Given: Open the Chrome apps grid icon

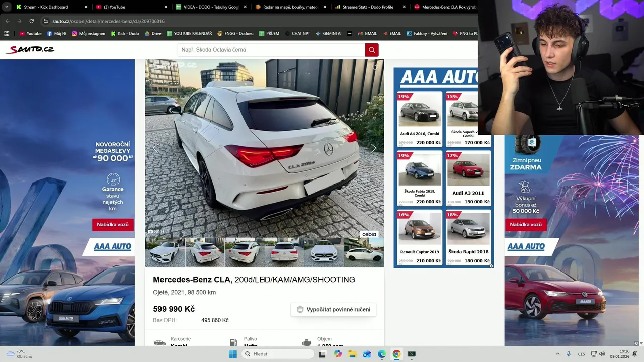Looking at the screenshot, I should tap(7, 34).
